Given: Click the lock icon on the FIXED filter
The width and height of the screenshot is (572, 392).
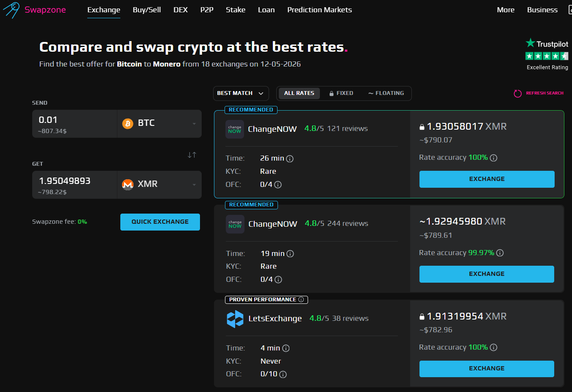Looking at the screenshot, I should point(331,93).
